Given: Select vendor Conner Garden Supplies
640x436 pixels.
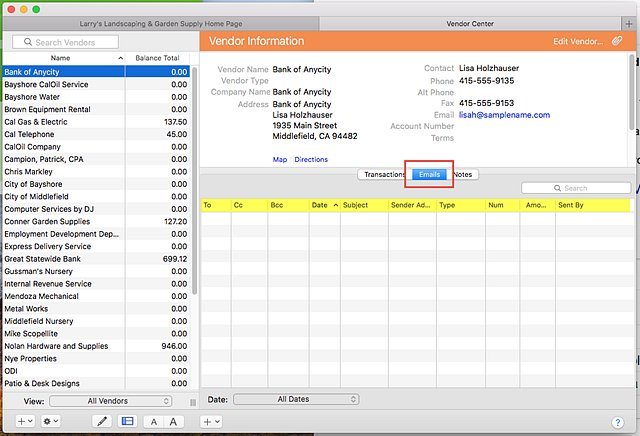Looking at the screenshot, I should click(x=96, y=221).
